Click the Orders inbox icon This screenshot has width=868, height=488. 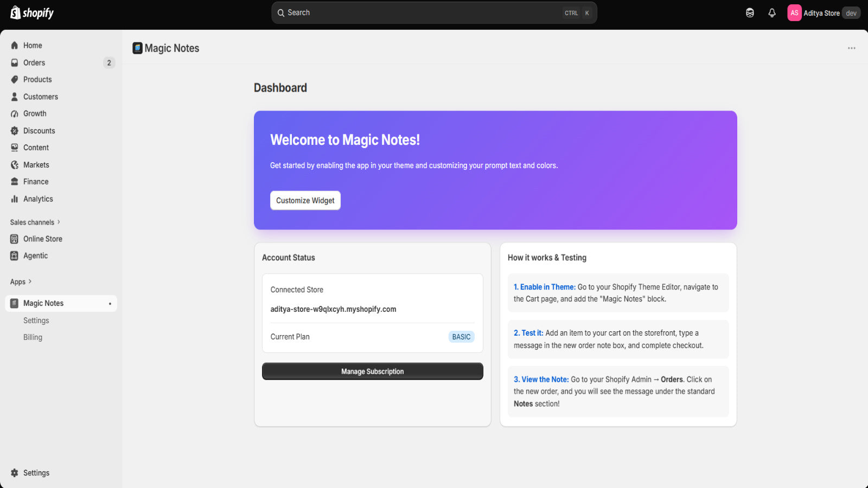[15, 63]
